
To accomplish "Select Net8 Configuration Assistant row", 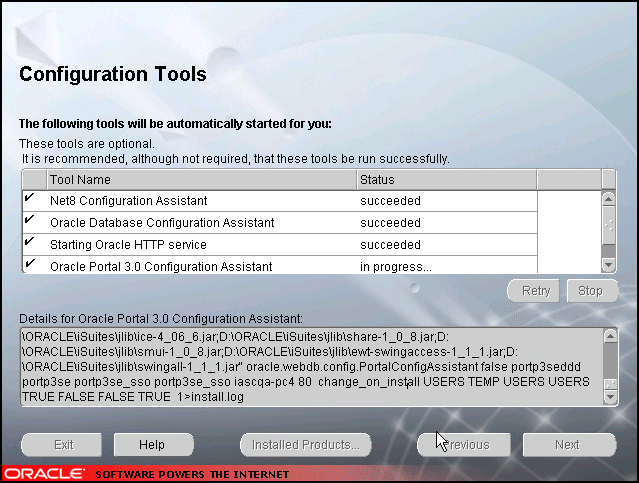I will tap(280, 201).
